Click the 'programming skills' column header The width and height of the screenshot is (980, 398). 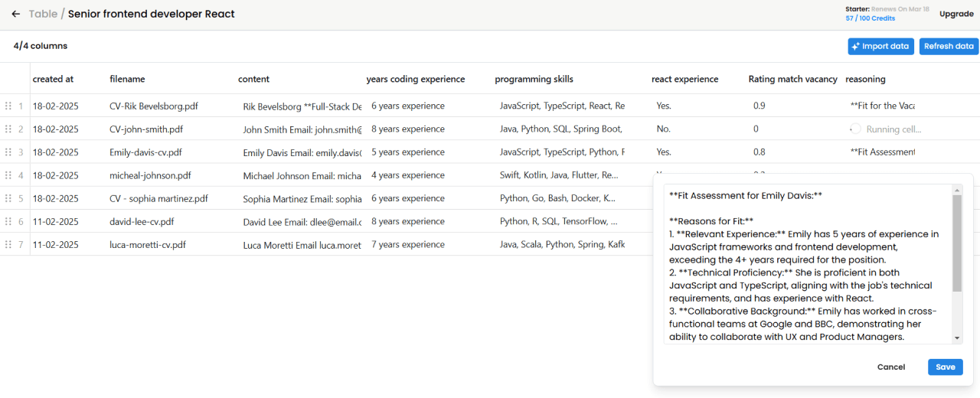(x=534, y=79)
